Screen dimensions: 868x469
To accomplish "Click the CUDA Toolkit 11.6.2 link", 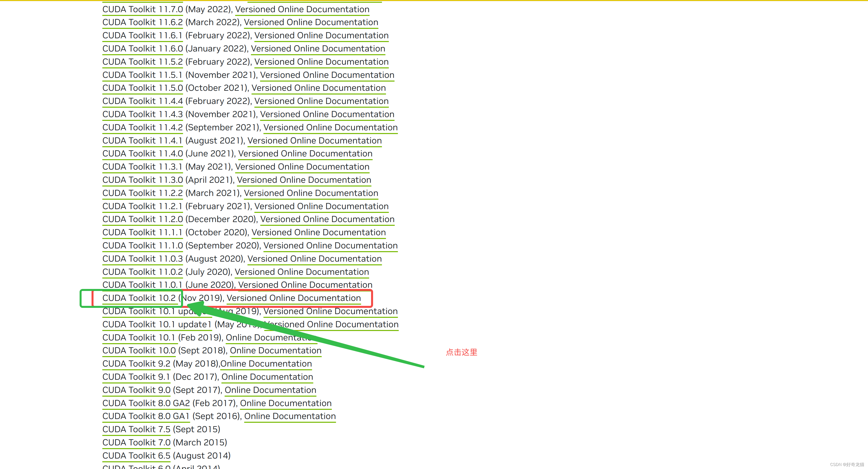I will tap(143, 23).
